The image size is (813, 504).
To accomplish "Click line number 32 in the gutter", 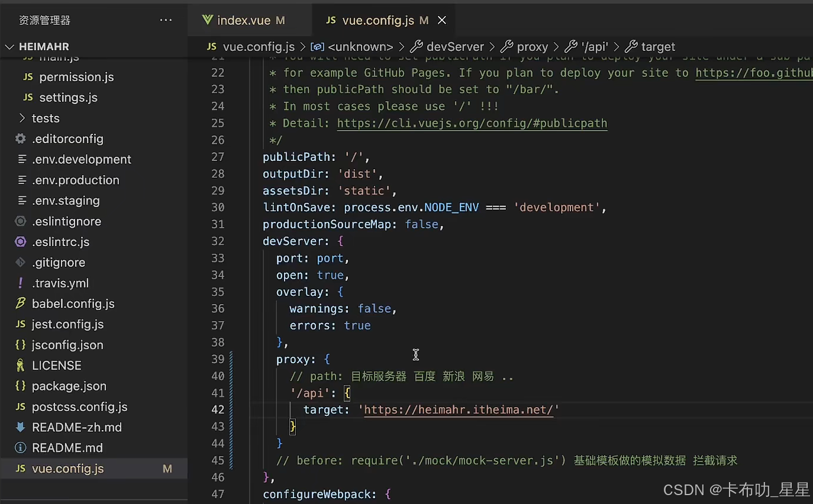I will coord(218,241).
